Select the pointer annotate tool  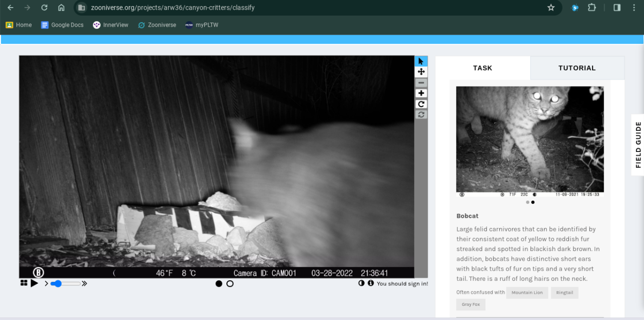coord(421,61)
